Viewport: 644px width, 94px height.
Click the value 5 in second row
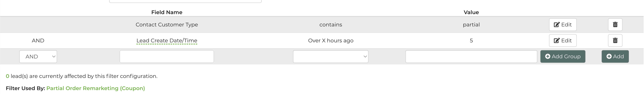click(471, 41)
